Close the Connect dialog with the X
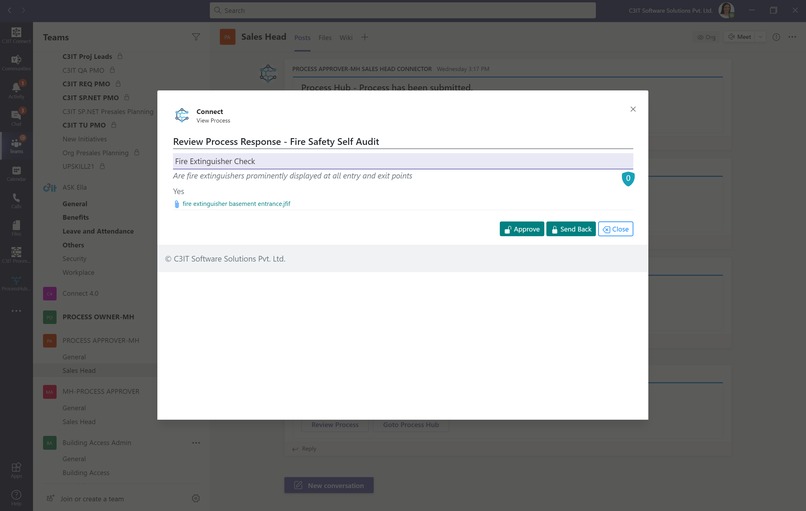The width and height of the screenshot is (806, 511). (633, 109)
